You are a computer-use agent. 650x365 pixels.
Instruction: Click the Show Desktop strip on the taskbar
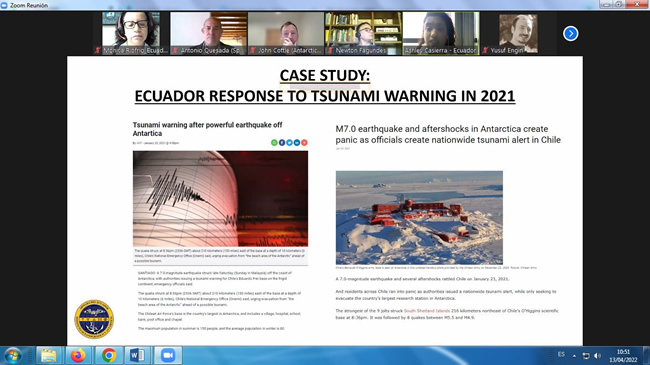(647, 355)
